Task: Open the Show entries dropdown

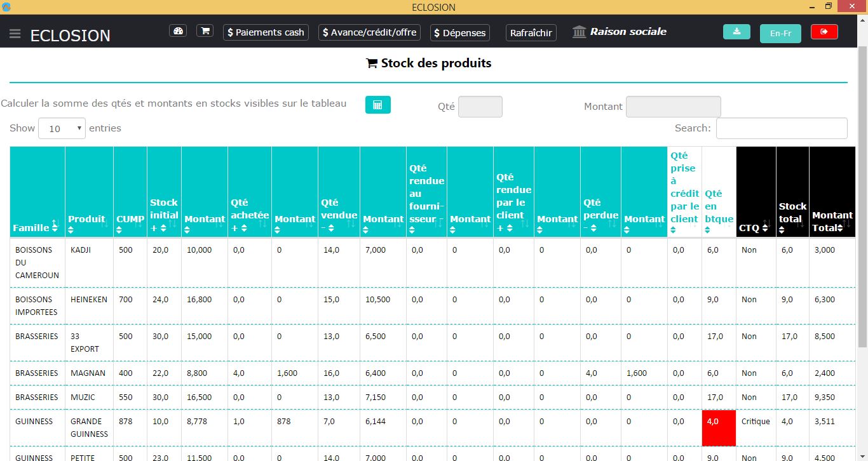Action: 62,128
